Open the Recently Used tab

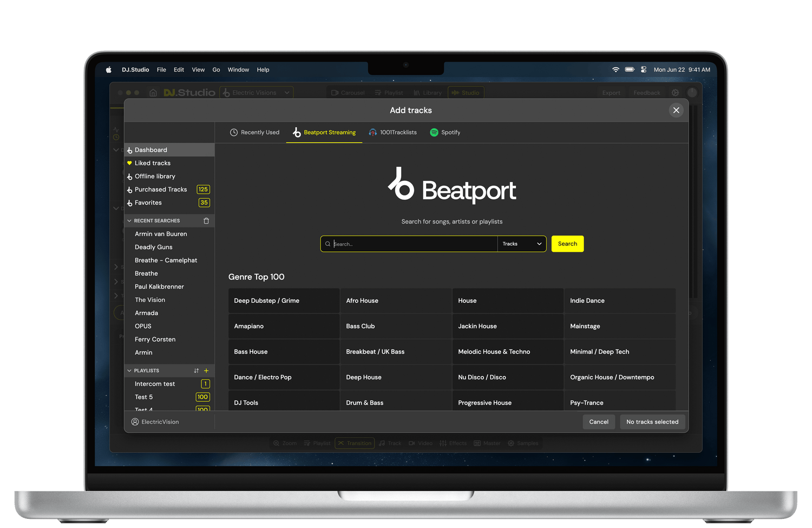(254, 133)
